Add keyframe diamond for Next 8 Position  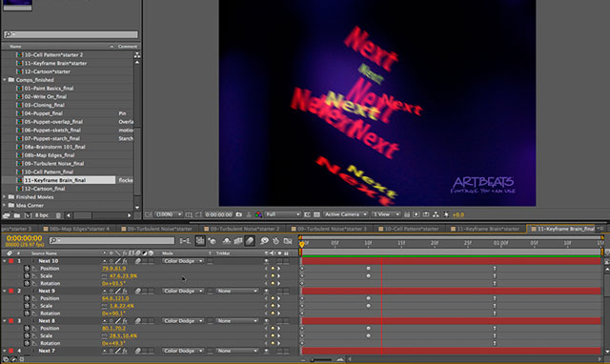[x=273, y=328]
